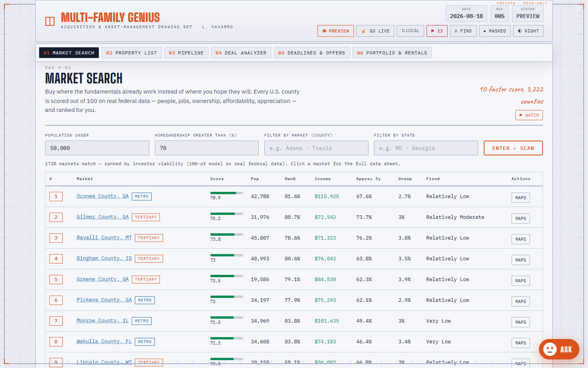
Task: Click the METRO tag on Oconee County
Action: [142, 197]
